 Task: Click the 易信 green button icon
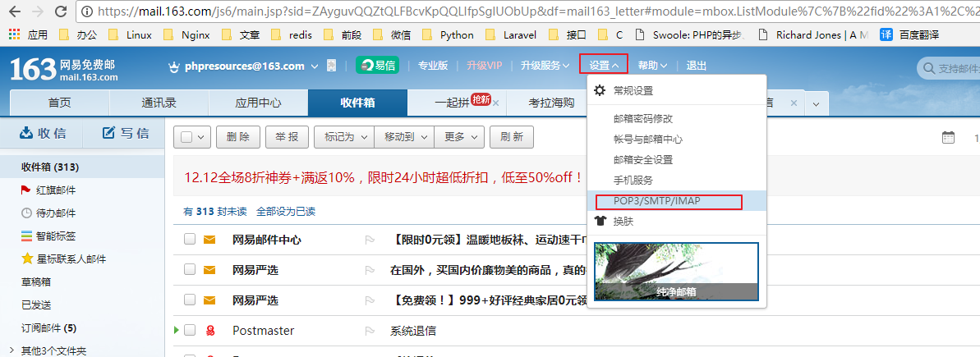click(x=377, y=66)
